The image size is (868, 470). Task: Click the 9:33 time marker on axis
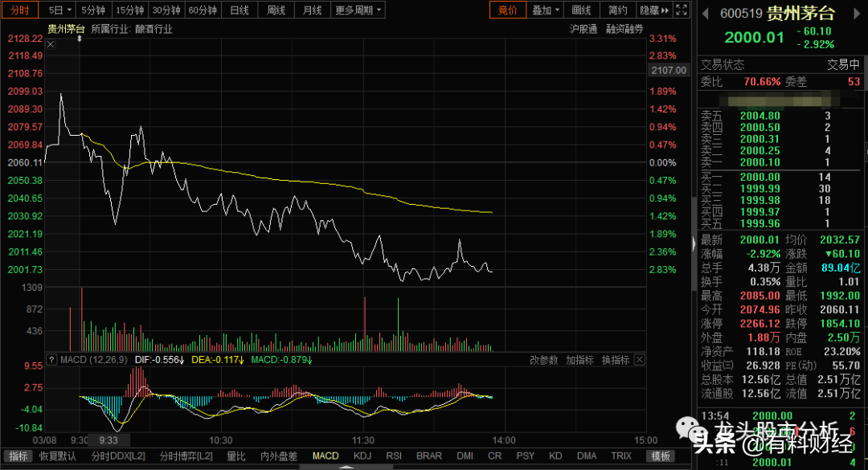click(x=108, y=440)
